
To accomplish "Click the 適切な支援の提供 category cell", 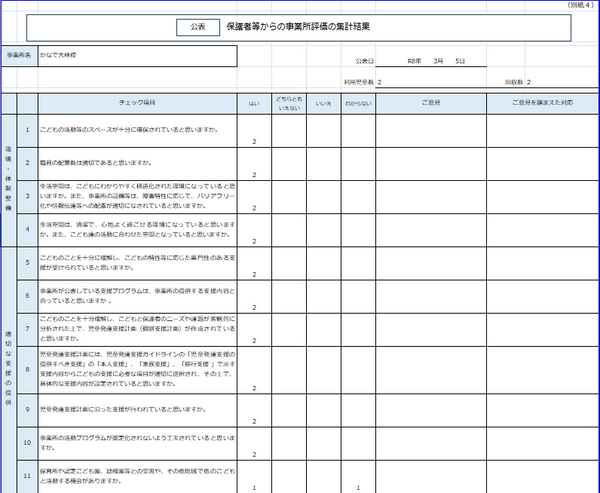I will coord(8,369).
